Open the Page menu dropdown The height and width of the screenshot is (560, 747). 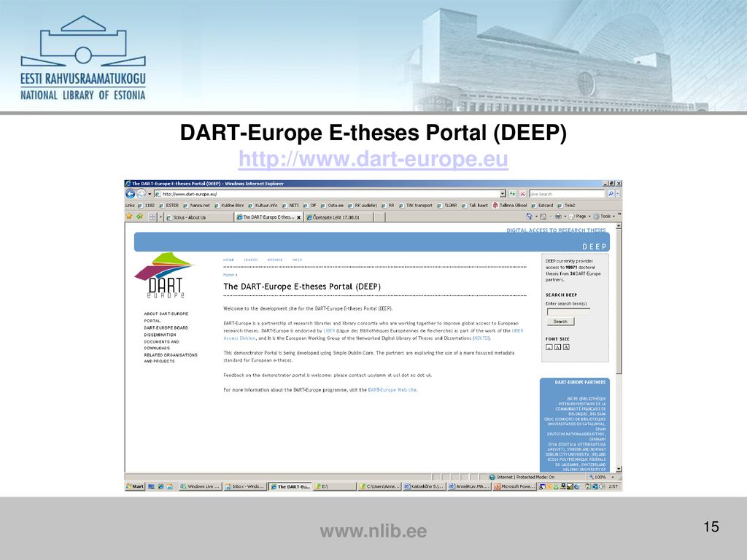(x=580, y=216)
